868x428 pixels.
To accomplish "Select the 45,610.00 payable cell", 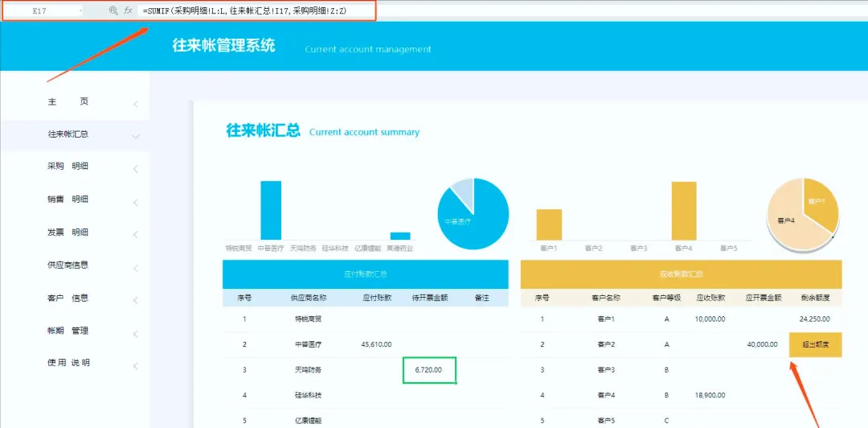I will 376,344.
